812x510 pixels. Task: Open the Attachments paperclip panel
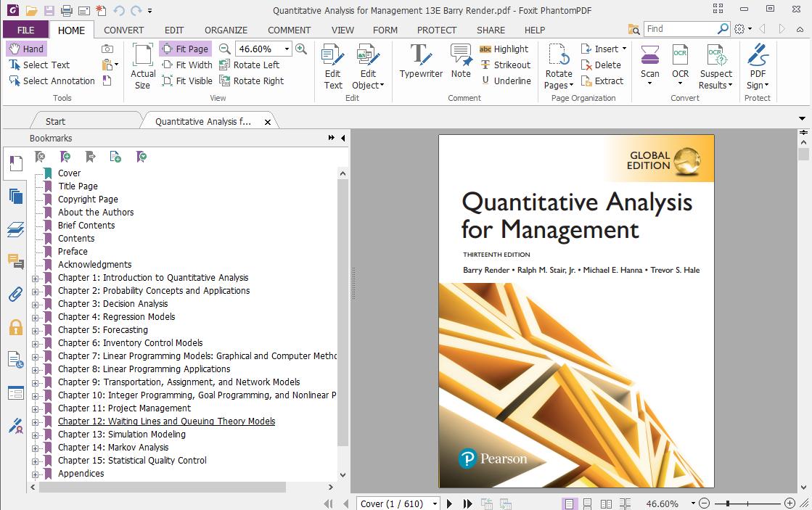click(x=15, y=294)
